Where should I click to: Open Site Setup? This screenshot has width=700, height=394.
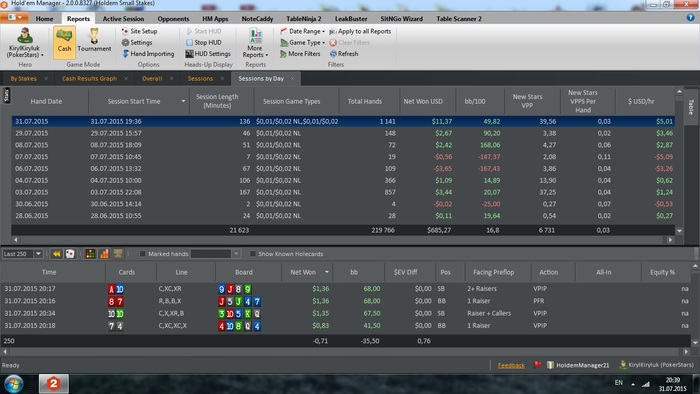(139, 31)
